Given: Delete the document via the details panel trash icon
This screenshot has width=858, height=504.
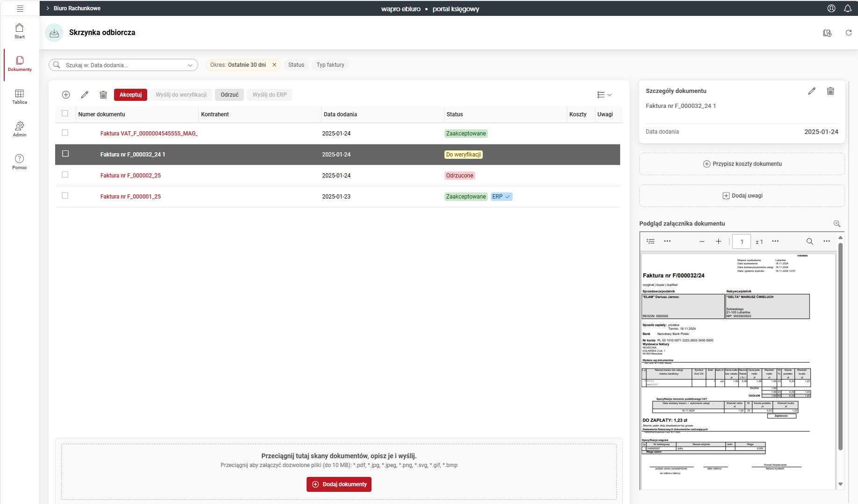Looking at the screenshot, I should click(x=830, y=91).
